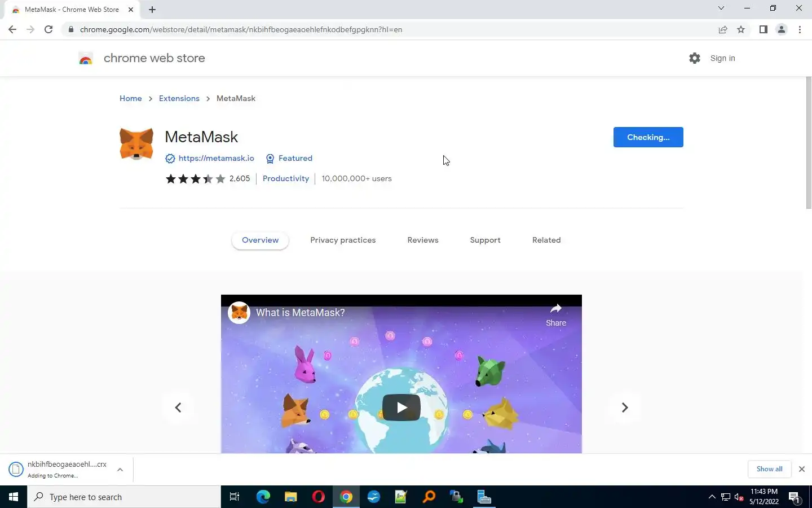Expand the crx download options arrow
The image size is (812, 508).
coord(120,470)
